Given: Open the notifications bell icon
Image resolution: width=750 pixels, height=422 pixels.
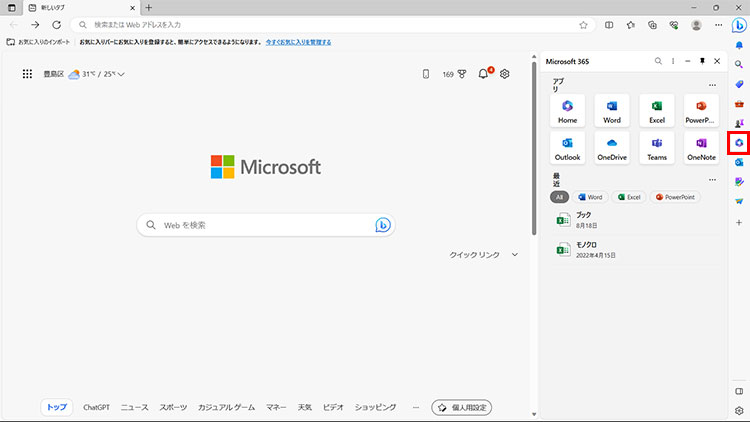Looking at the screenshot, I should click(484, 74).
